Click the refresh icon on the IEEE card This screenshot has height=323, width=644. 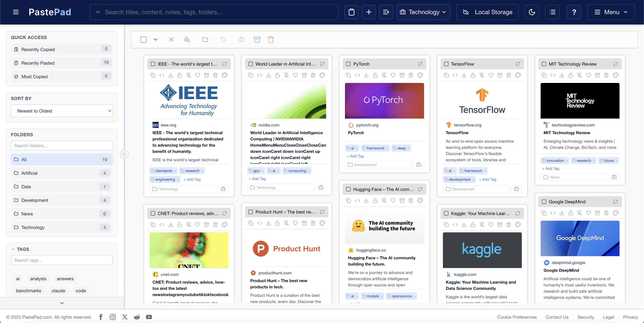pyautogui.click(x=224, y=64)
